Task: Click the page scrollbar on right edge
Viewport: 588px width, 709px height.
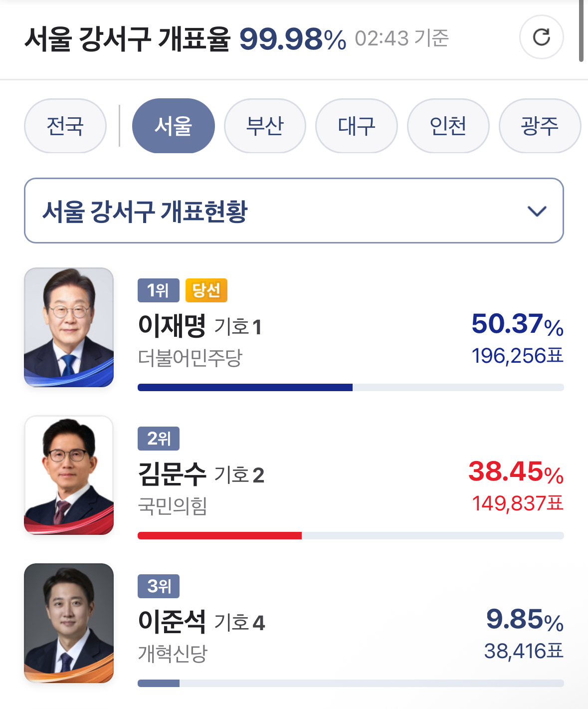Action: (581, 31)
